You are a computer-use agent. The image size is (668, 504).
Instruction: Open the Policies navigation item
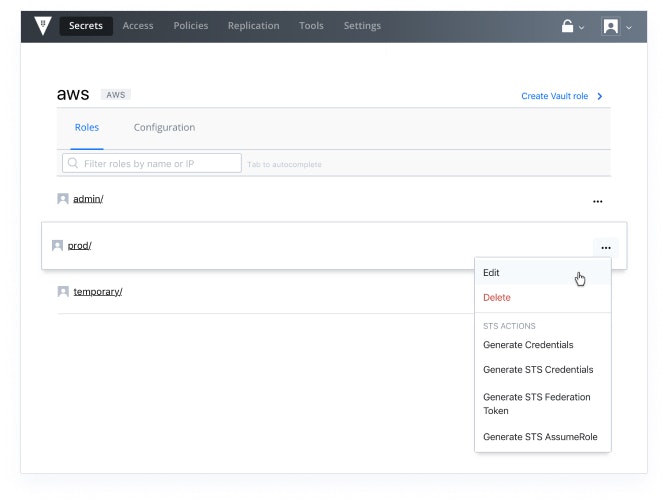click(190, 26)
